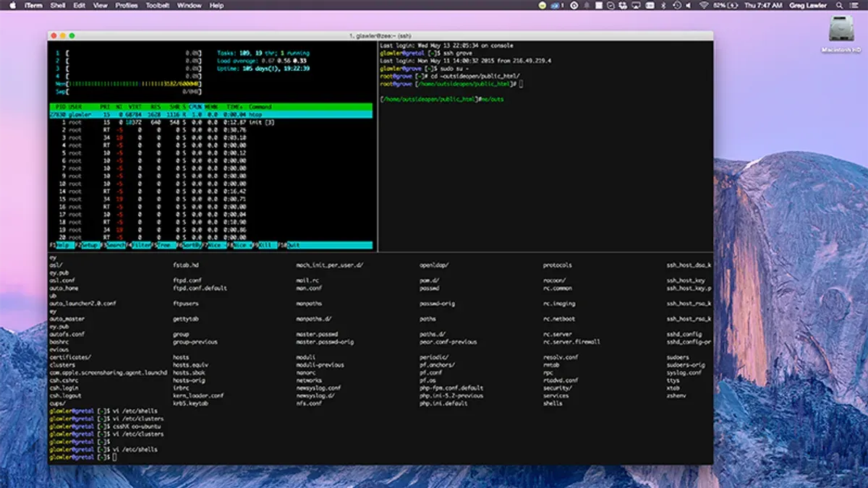Click 'autofs.conf' in the file listing

pos(67,335)
